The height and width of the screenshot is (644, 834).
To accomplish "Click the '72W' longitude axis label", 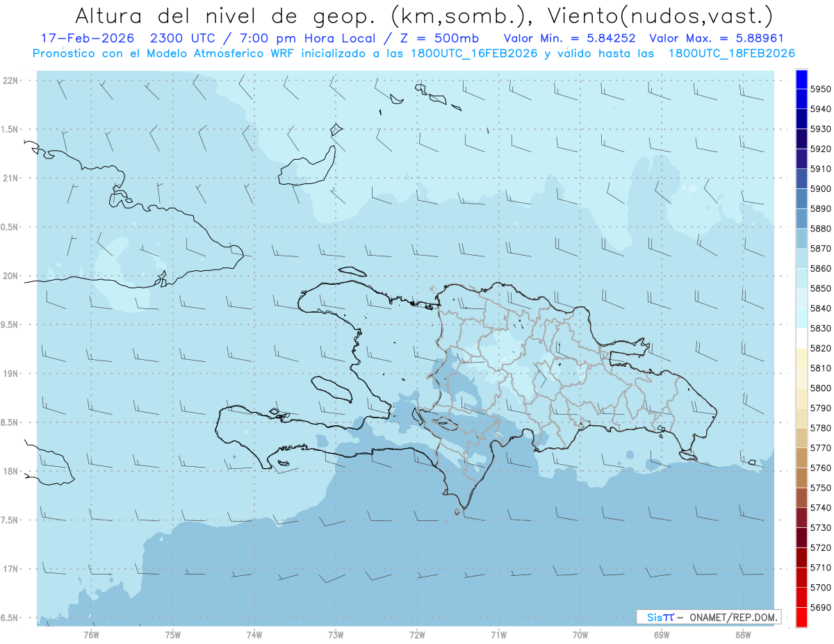I will coord(417,635).
